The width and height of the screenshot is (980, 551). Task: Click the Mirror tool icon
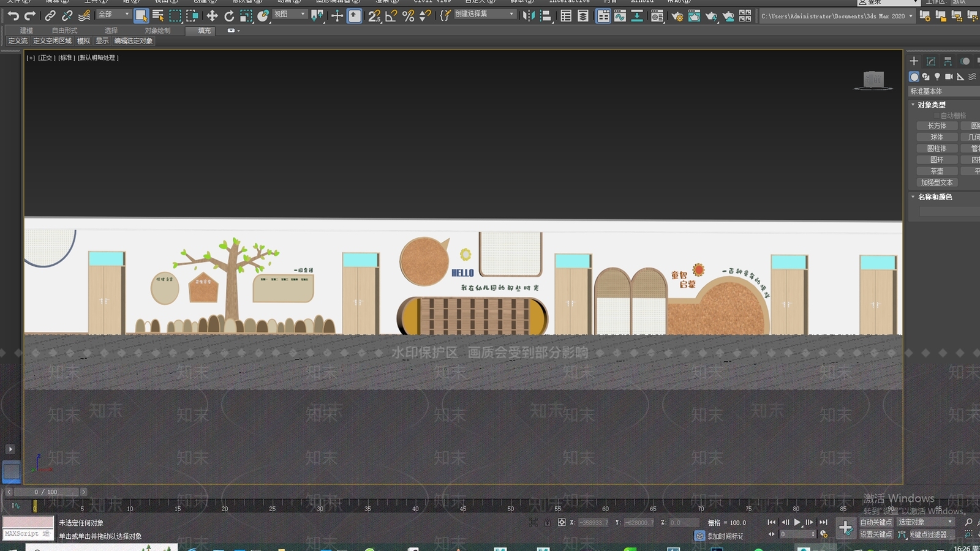click(x=529, y=16)
